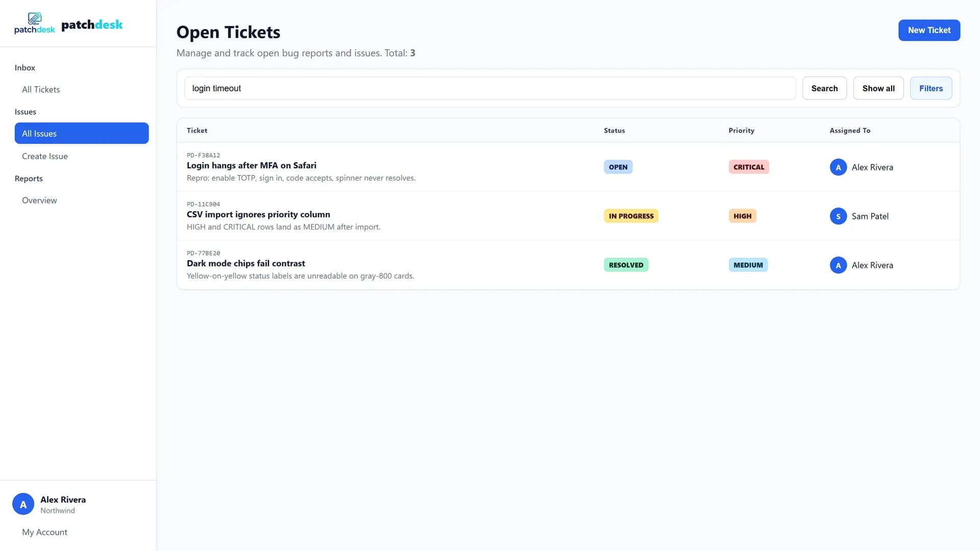This screenshot has width=980, height=551.
Task: Click Alex Rivera avatar in sidebar footer
Action: [x=23, y=504]
